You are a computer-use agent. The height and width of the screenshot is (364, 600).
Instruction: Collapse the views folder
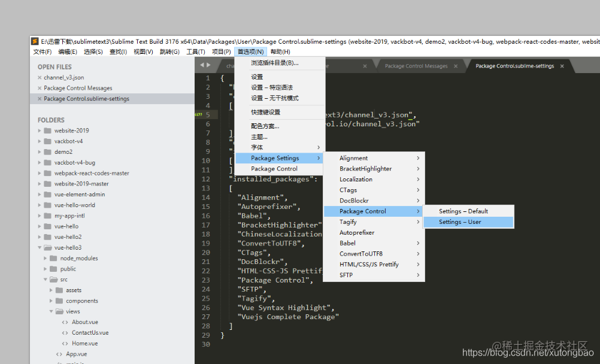pyautogui.click(x=51, y=311)
